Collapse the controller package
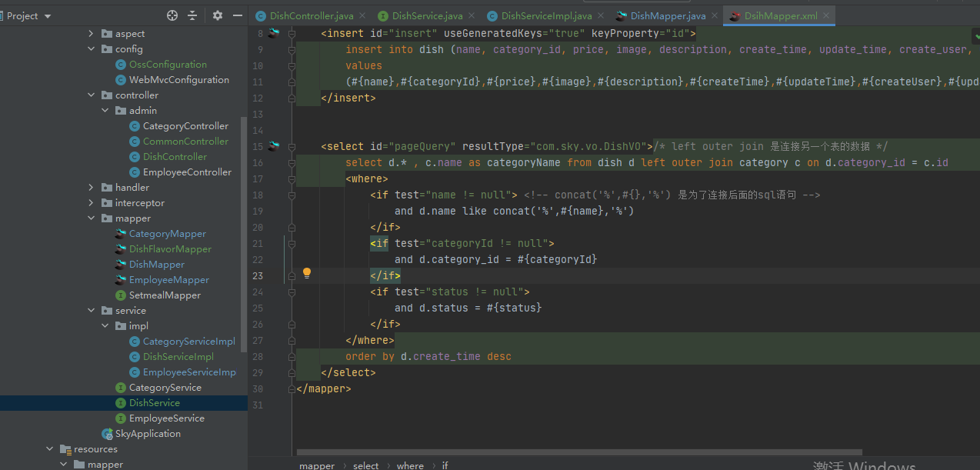980x470 pixels. tap(91, 95)
